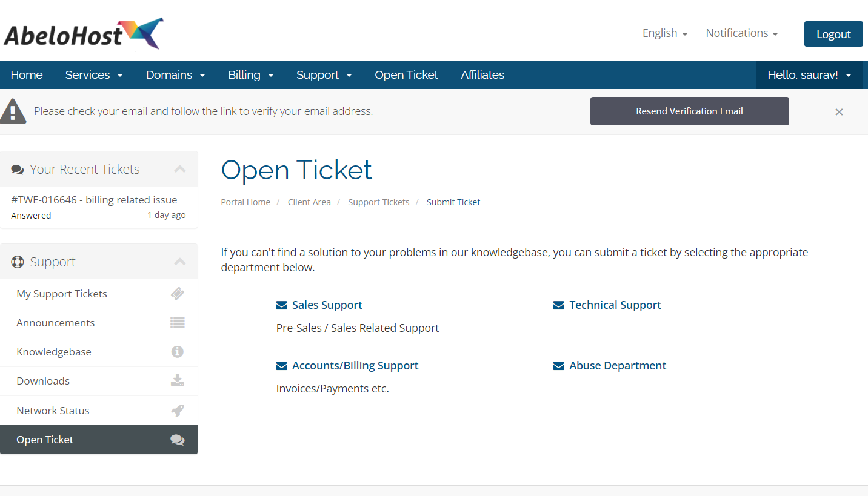Screen dimensions: 868x496
Task: Click the chat bubbles icon next to Open Ticket
Action: (x=178, y=439)
